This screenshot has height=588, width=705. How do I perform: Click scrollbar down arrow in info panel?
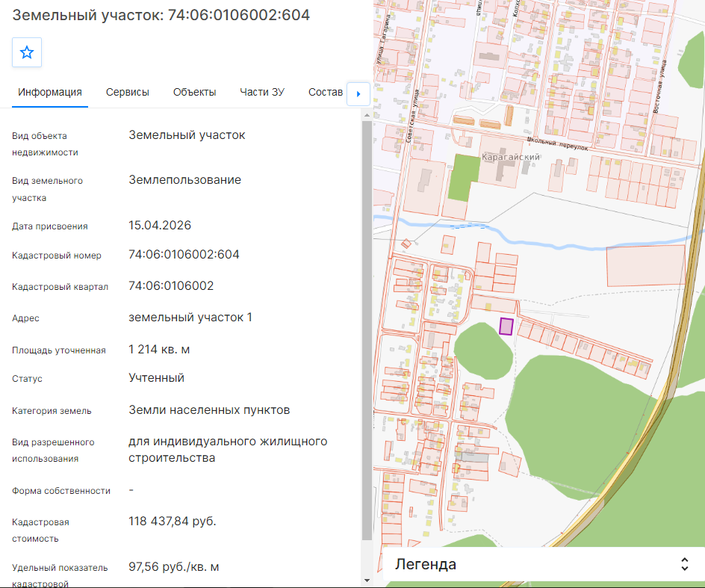point(367,581)
